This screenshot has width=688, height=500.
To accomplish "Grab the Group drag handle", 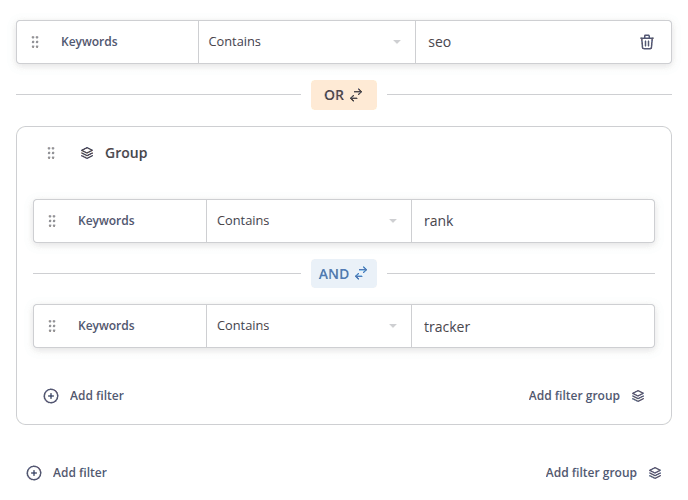I will pyautogui.click(x=51, y=153).
